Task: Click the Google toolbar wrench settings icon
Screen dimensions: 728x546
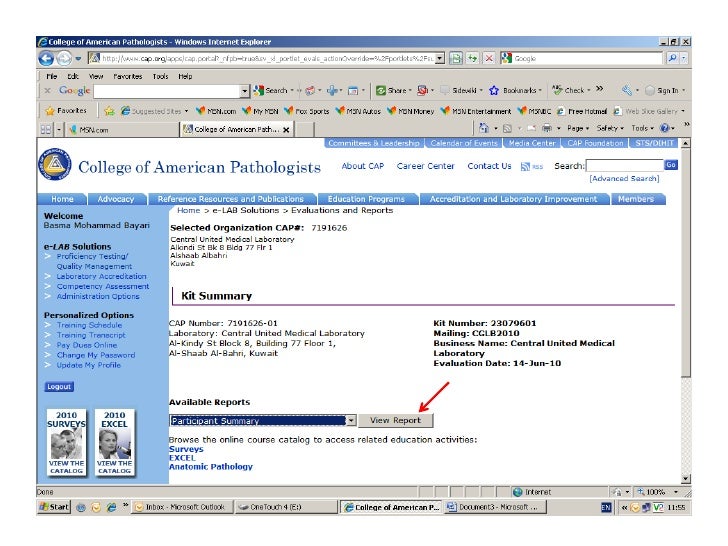Action: 627,91
